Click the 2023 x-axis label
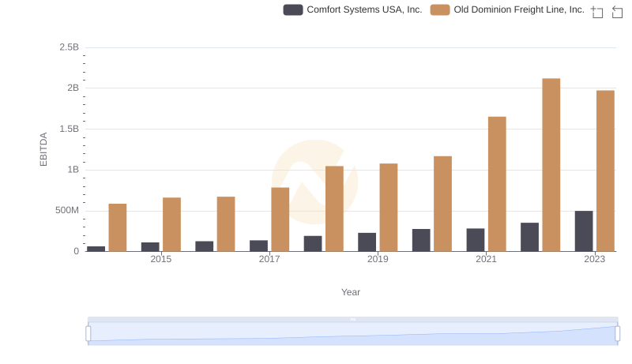 [x=595, y=259]
